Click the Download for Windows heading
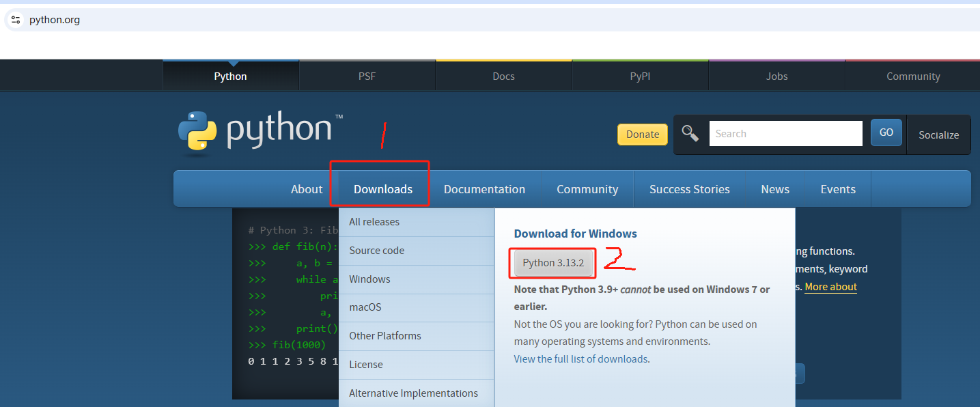 576,234
